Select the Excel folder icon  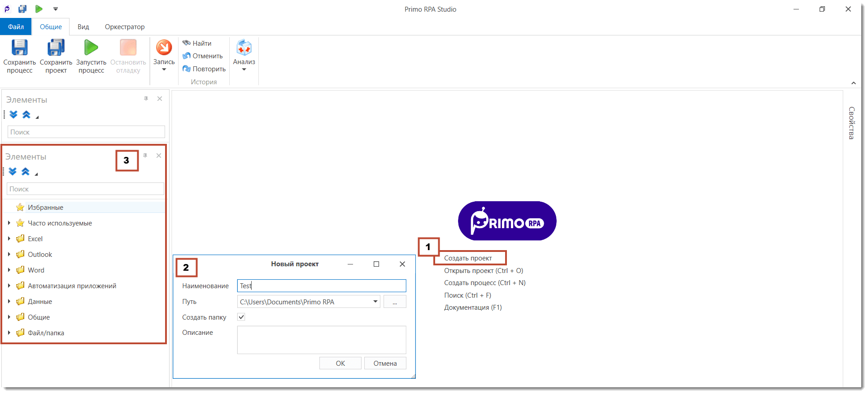point(20,238)
